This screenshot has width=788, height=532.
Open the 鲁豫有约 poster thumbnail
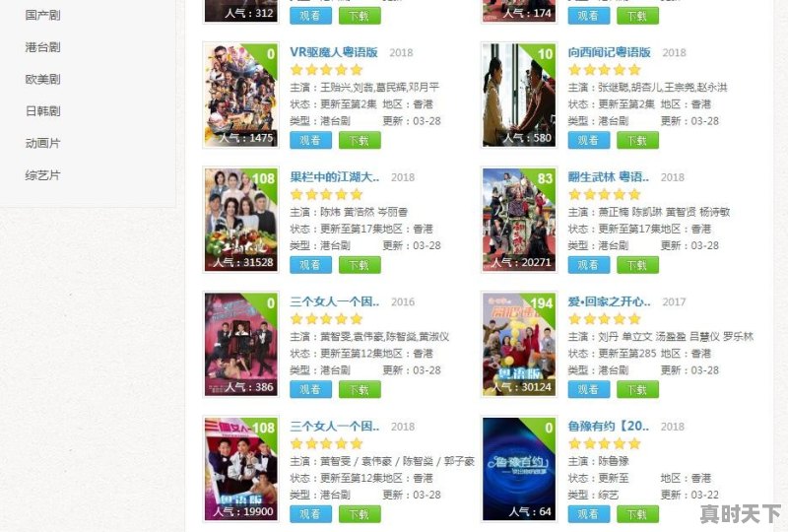[x=519, y=469]
